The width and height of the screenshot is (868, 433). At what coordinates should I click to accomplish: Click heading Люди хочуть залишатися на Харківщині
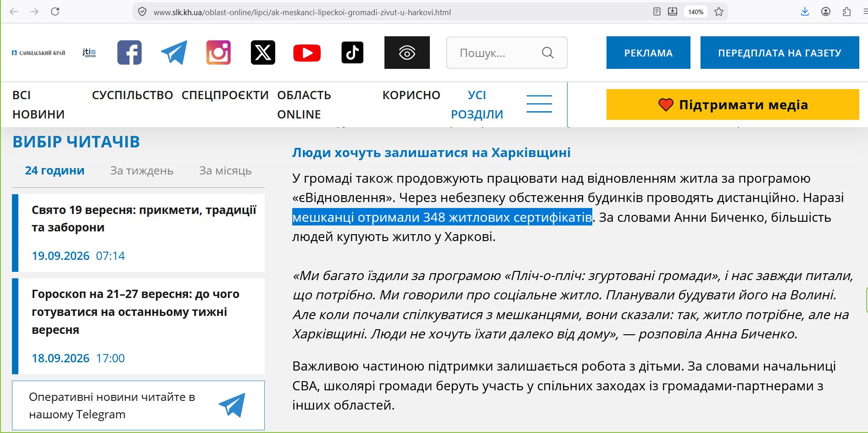[431, 152]
